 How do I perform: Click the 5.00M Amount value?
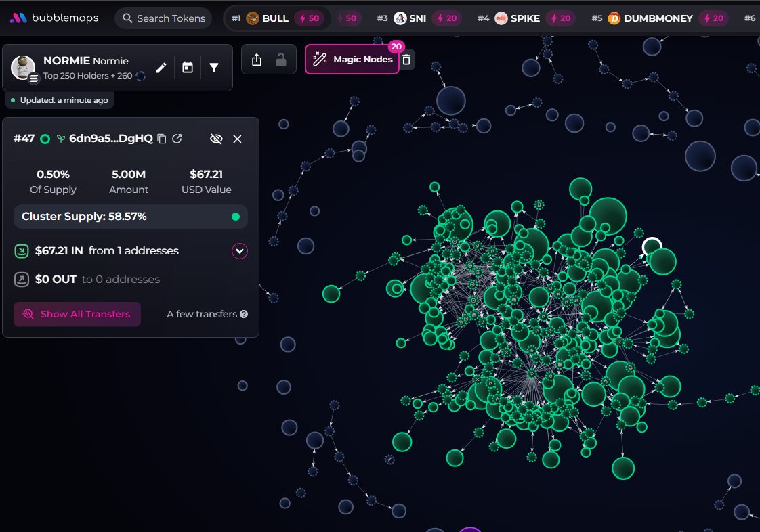(129, 175)
